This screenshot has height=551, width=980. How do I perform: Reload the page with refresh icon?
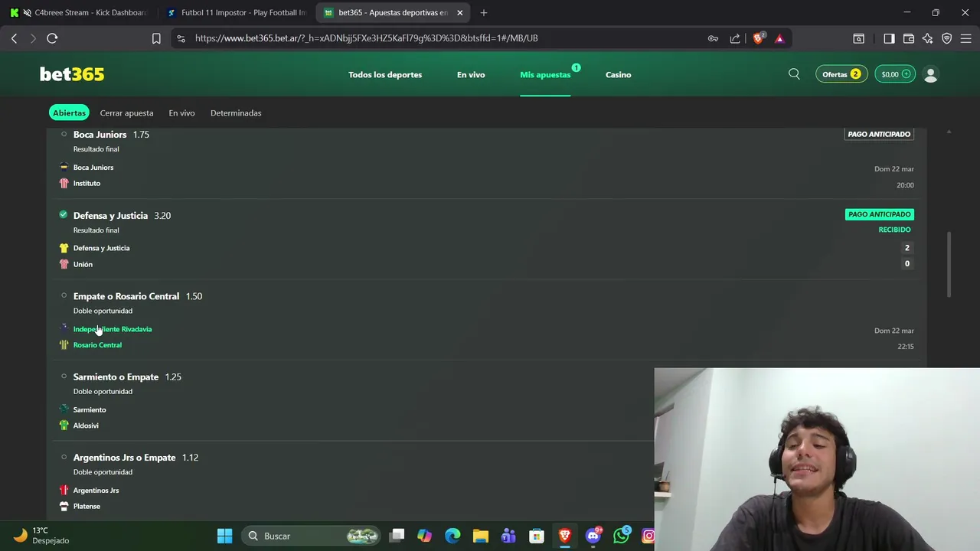(x=52, y=38)
